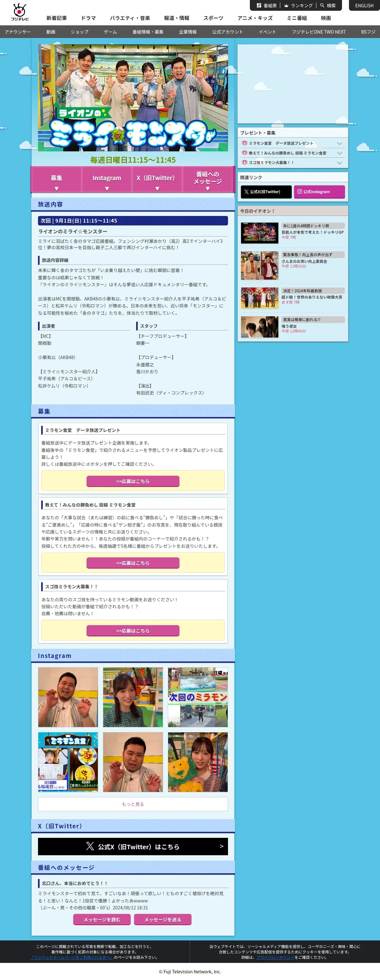Open フジテレビホームページをご利用される方へ footer link
Screen dimensions: 380x980
point(72,957)
